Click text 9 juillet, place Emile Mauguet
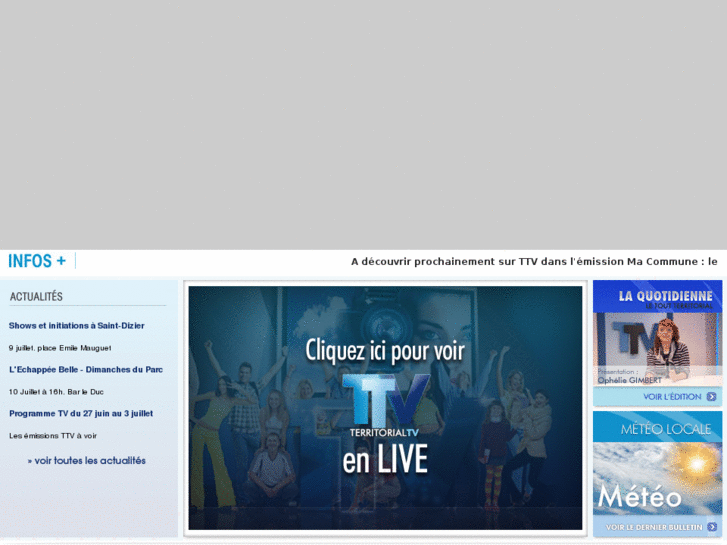727x545 pixels. click(60, 348)
